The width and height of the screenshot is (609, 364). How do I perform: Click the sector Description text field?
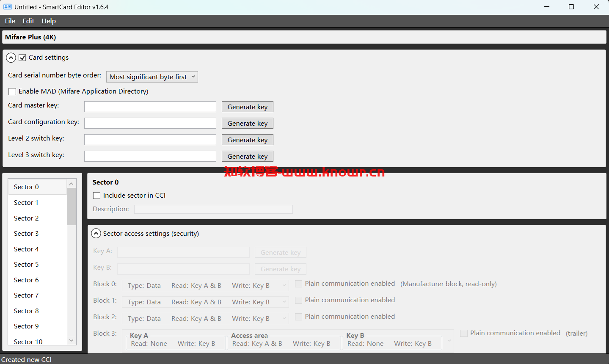click(x=213, y=209)
